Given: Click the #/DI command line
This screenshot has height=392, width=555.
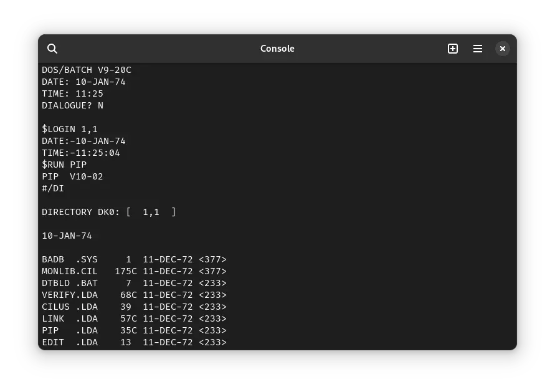Looking at the screenshot, I should (x=53, y=188).
